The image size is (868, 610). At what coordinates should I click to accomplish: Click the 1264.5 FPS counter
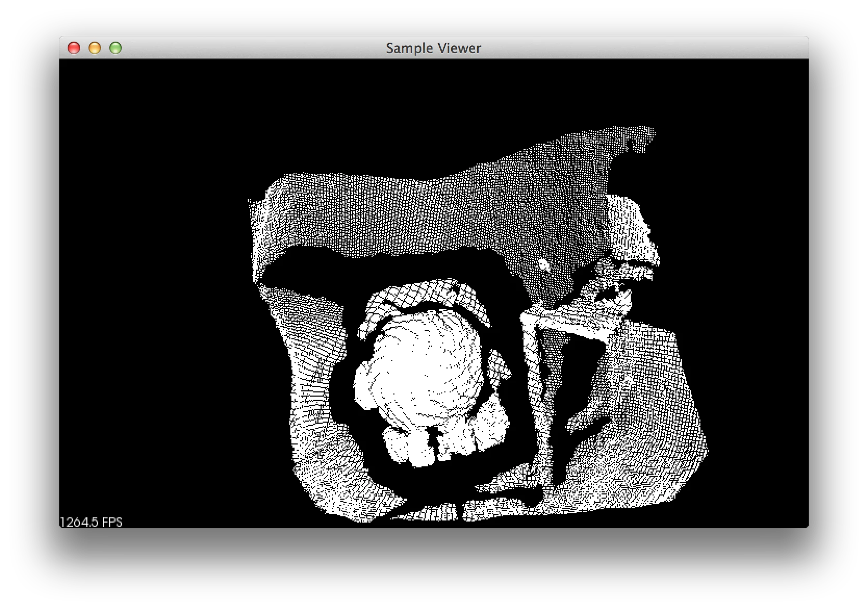[91, 522]
